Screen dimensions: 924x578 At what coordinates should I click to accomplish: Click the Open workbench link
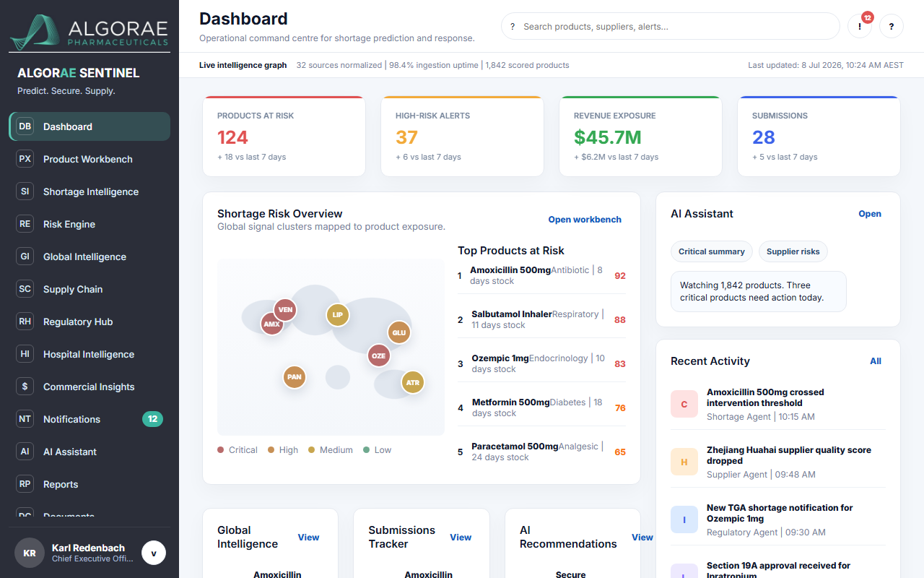[585, 220]
